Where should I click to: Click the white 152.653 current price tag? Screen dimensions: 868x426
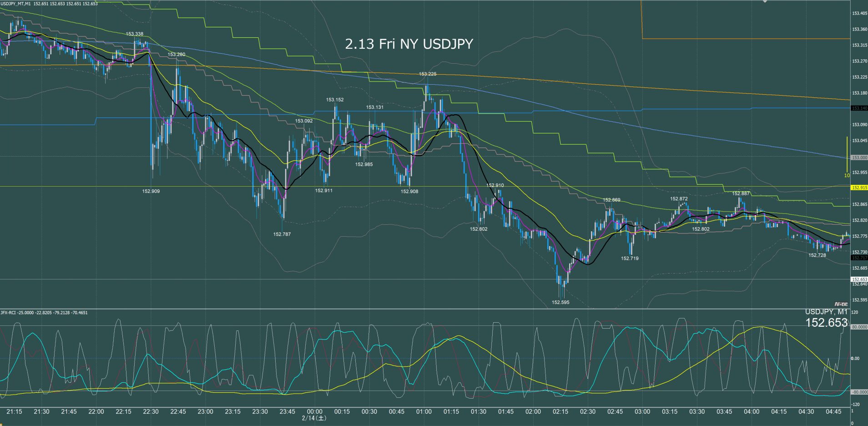(859, 279)
